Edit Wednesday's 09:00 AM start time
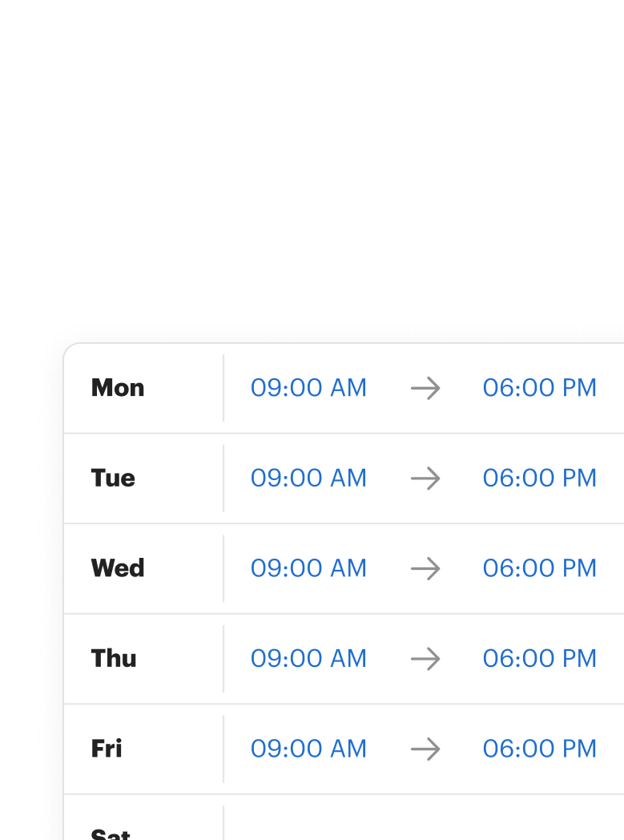 pos(308,568)
